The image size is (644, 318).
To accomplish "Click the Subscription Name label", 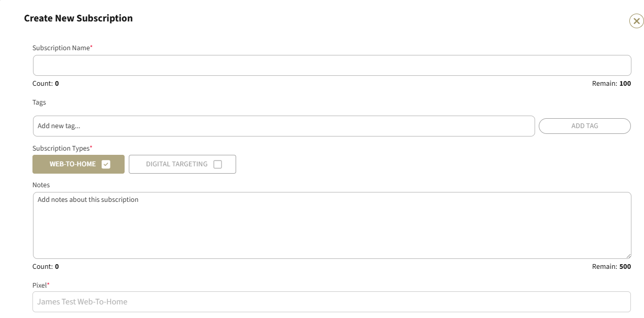I will pyautogui.click(x=62, y=48).
